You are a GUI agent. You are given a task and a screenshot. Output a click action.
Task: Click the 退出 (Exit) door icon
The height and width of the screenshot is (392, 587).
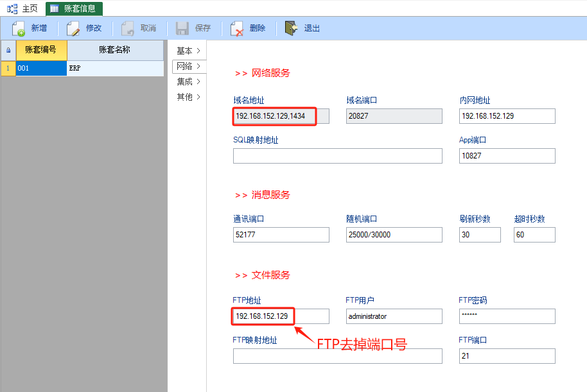(291, 28)
